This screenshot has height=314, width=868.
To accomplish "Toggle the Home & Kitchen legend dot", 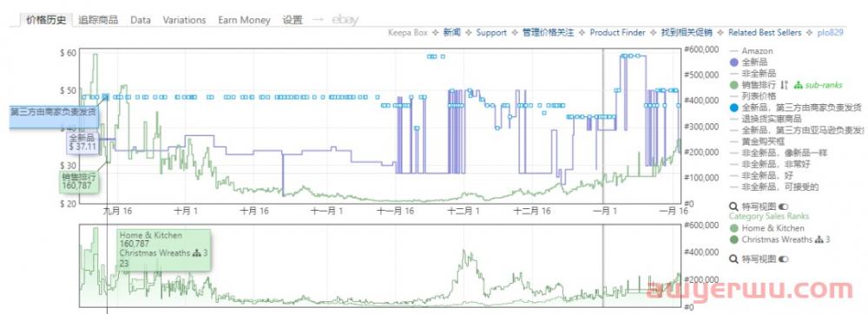I will point(734,228).
